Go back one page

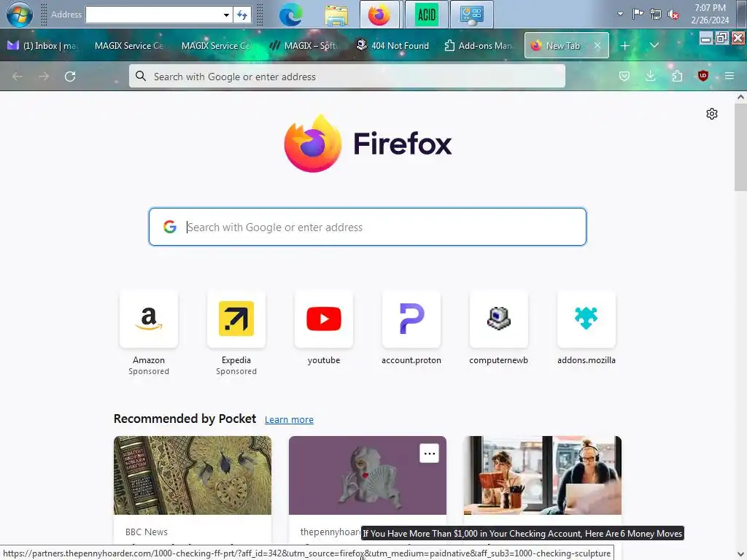[18, 76]
